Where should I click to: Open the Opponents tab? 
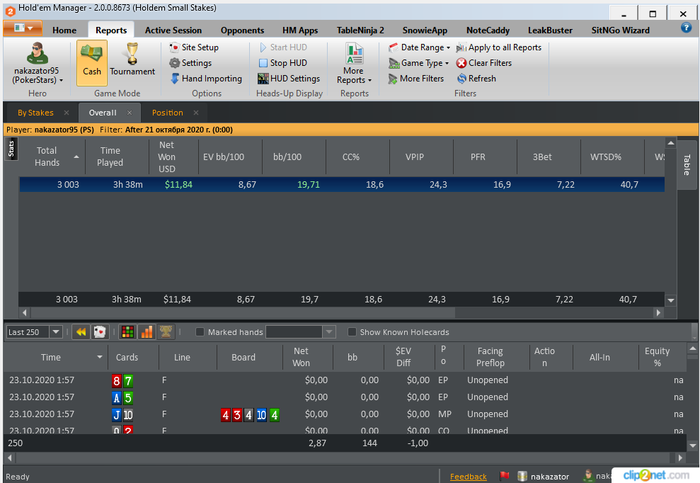coord(242,30)
